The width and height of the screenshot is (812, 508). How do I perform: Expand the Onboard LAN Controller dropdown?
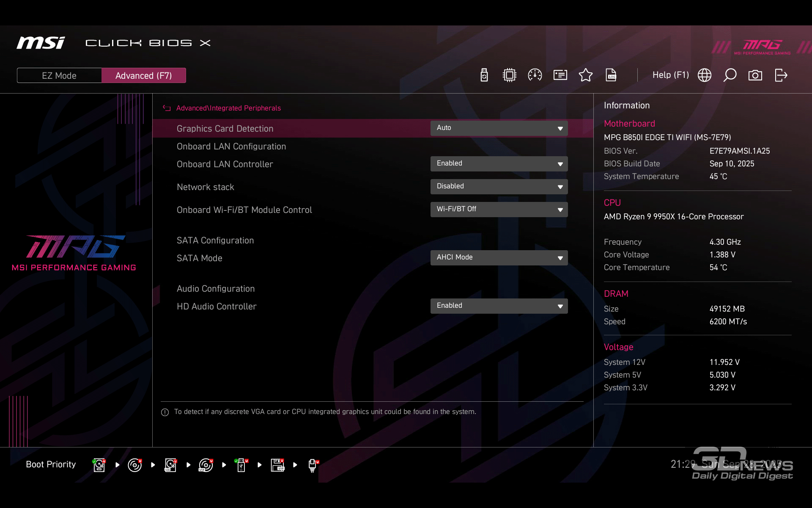coord(499,164)
